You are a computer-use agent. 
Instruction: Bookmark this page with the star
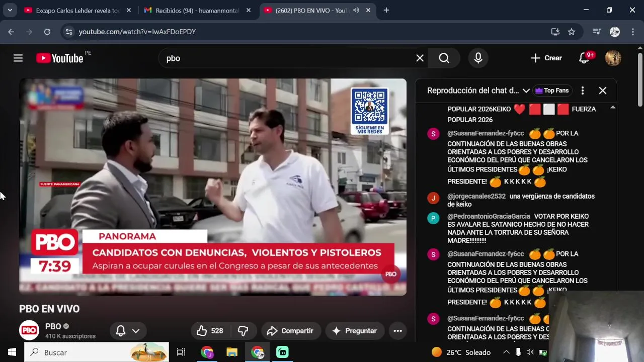click(x=572, y=32)
